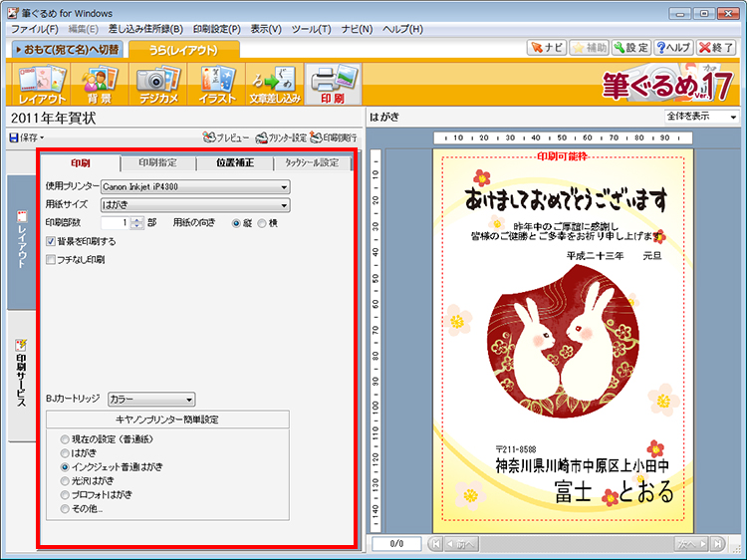Switch to the 印刷指定 tab
Viewport: 747px width, 560px height.
coord(157,163)
